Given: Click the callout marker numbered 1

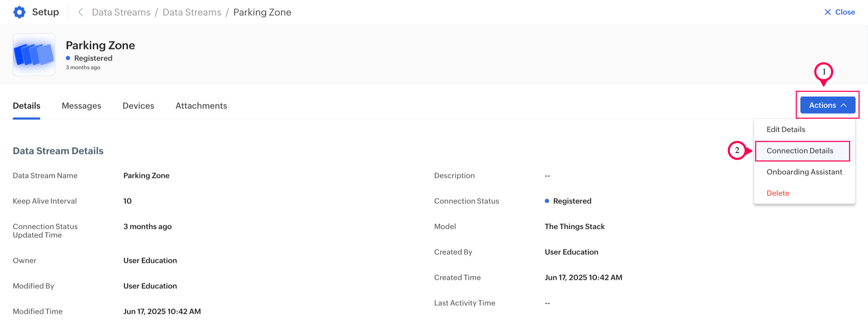Looking at the screenshot, I should (x=823, y=72).
